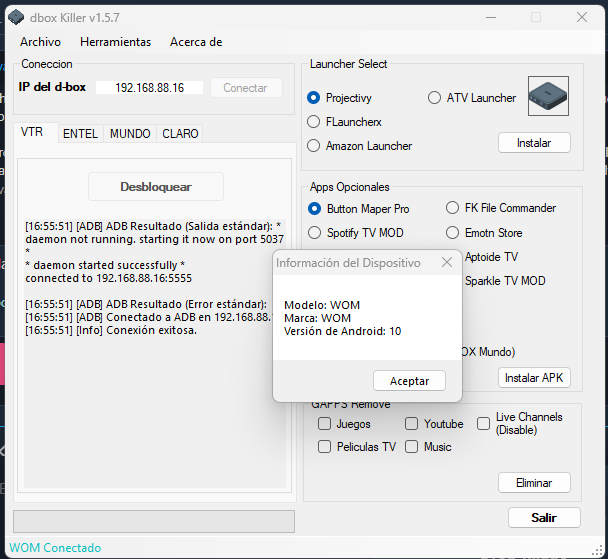Select the Projectivy launcher option
The image size is (608, 559).
(x=339, y=98)
